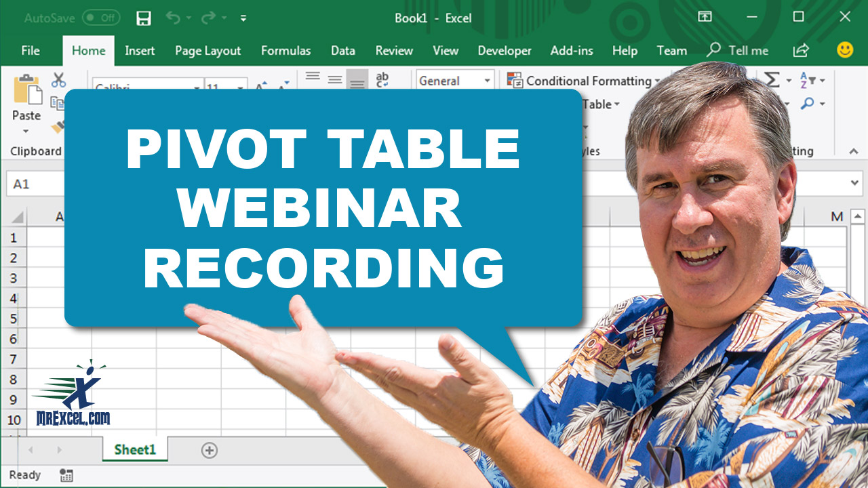
Task: Click the AutoSum sigma icon
Action: [x=773, y=80]
